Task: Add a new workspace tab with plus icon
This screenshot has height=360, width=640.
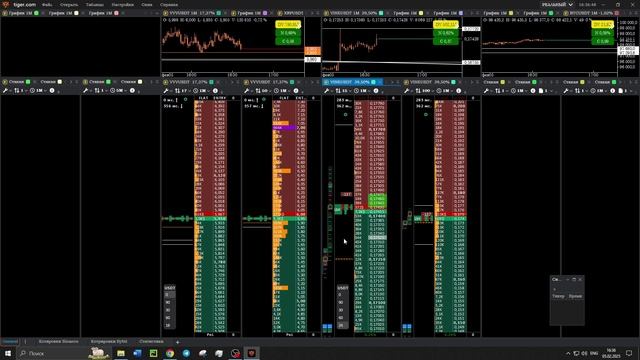Action: 178,342
